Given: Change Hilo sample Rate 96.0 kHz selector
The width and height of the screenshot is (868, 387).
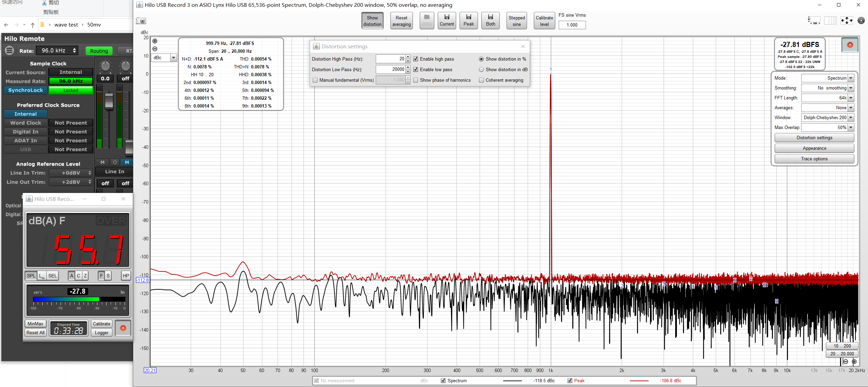Looking at the screenshot, I should coord(57,50).
